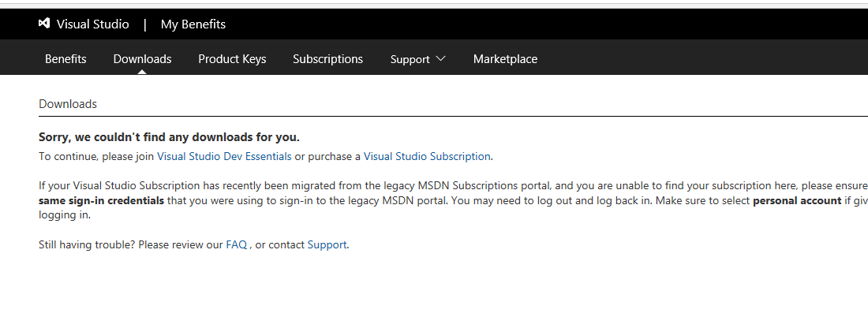The image size is (868, 313).
Task: Click the Visual Studio logo icon
Action: [44, 24]
